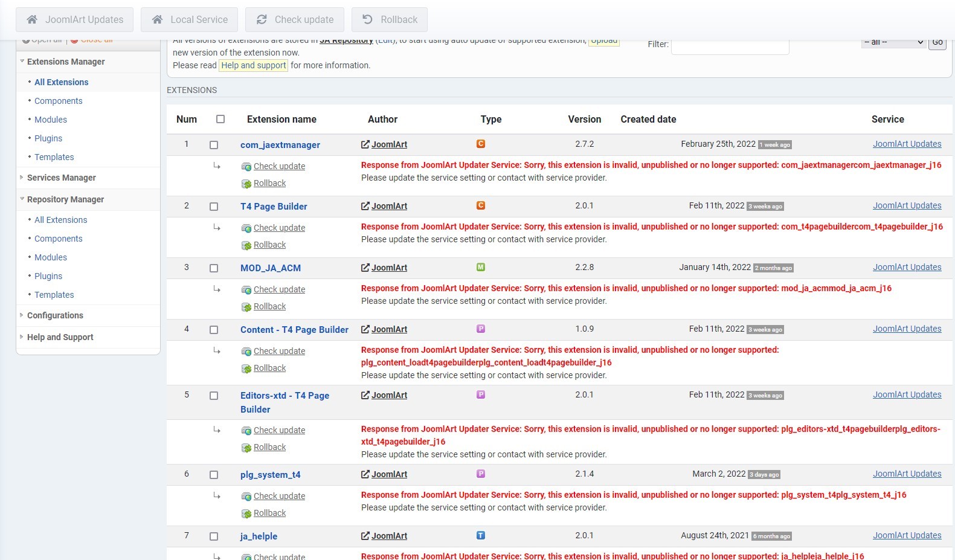Click the blue template icon for ja_helple
The width and height of the screenshot is (955, 560).
pos(481,535)
